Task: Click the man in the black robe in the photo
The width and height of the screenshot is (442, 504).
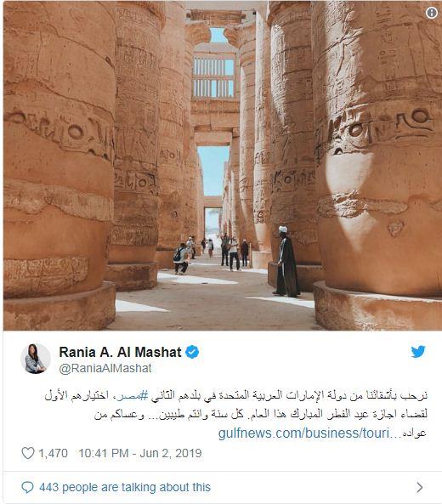Action: coord(286,261)
